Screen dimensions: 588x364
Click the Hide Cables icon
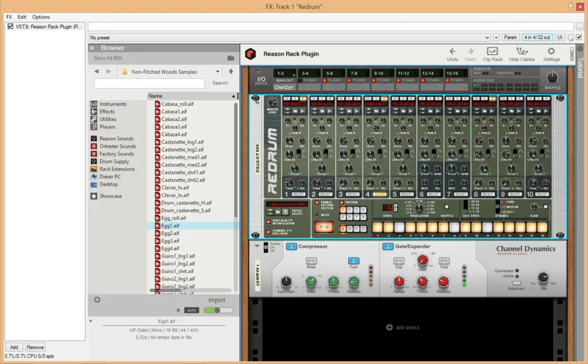click(522, 51)
